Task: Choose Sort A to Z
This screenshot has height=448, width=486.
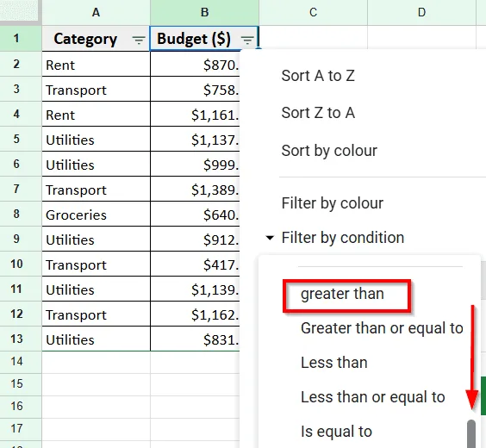Action: point(318,76)
